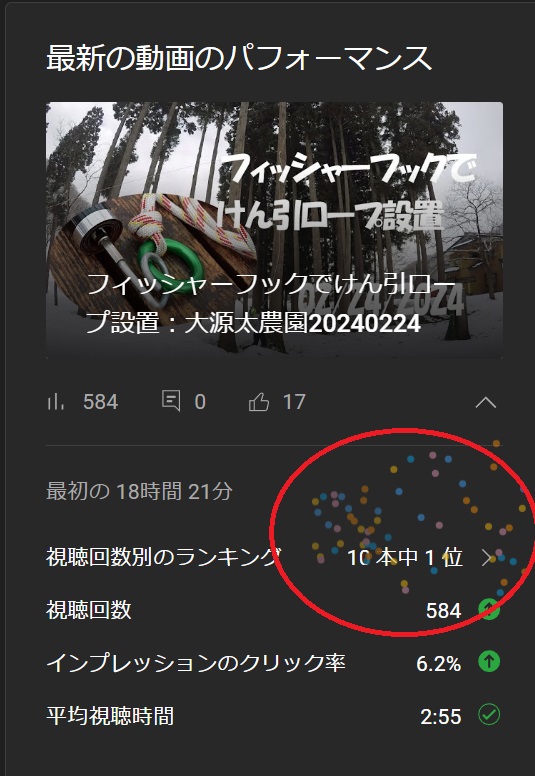Click the green up arrow beside 6.2%
The width and height of the screenshot is (535, 776).
[489, 662]
